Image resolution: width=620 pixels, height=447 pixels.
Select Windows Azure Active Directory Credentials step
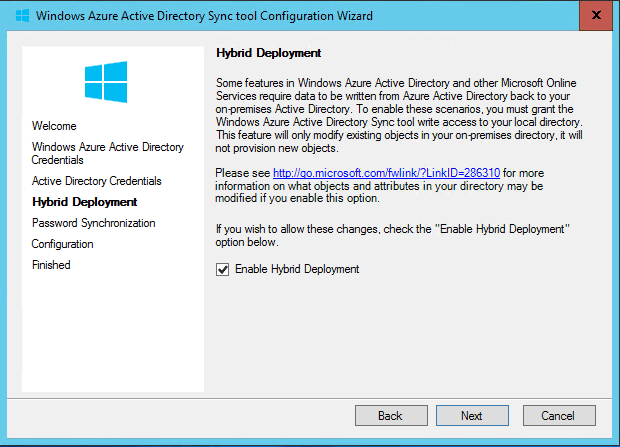108,153
